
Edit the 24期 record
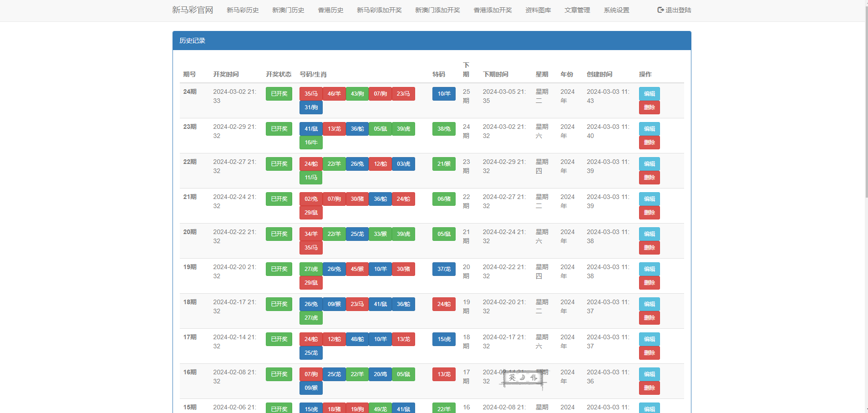[649, 94]
